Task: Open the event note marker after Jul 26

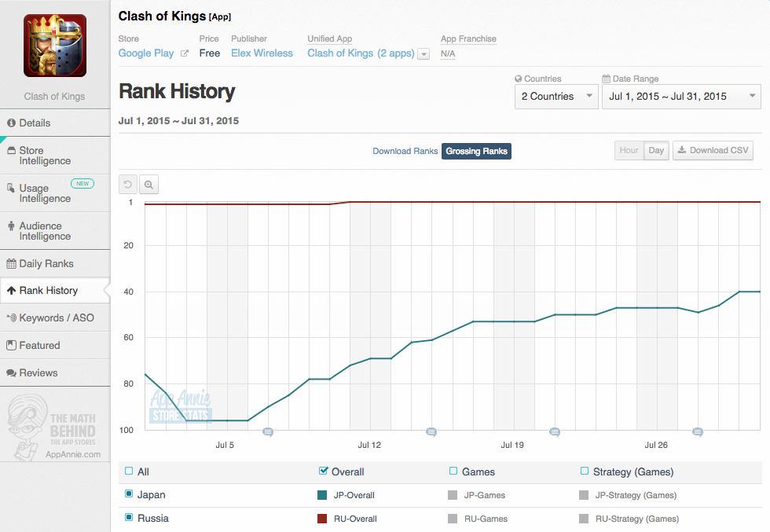Action: click(698, 432)
